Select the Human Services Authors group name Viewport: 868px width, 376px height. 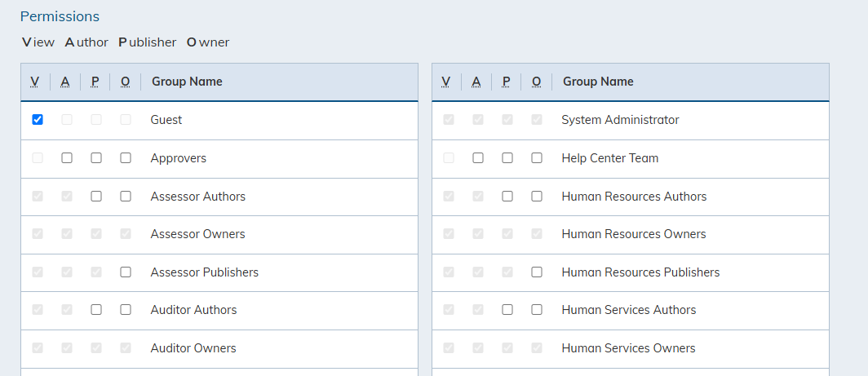tap(629, 310)
